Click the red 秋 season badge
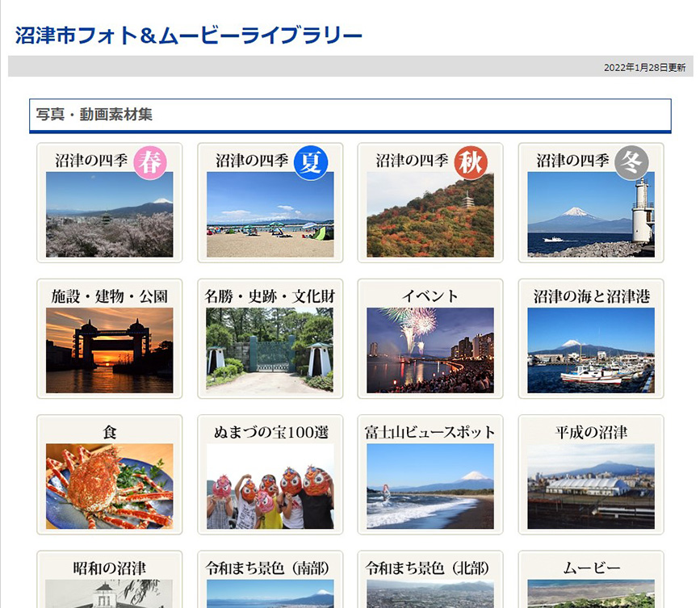700x608 pixels. point(471,162)
